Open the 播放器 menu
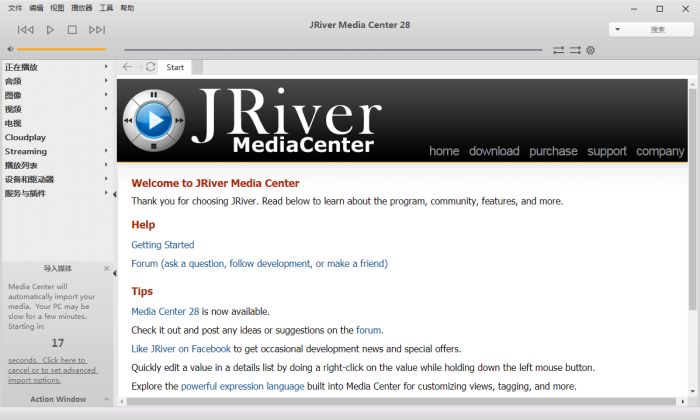 coord(82,8)
